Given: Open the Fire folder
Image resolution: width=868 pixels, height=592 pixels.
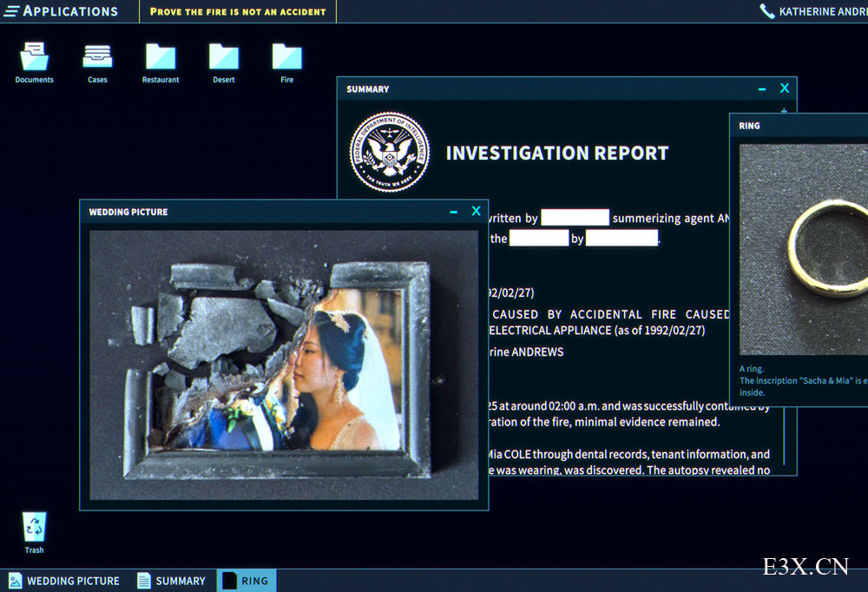Looking at the screenshot, I should 286,63.
